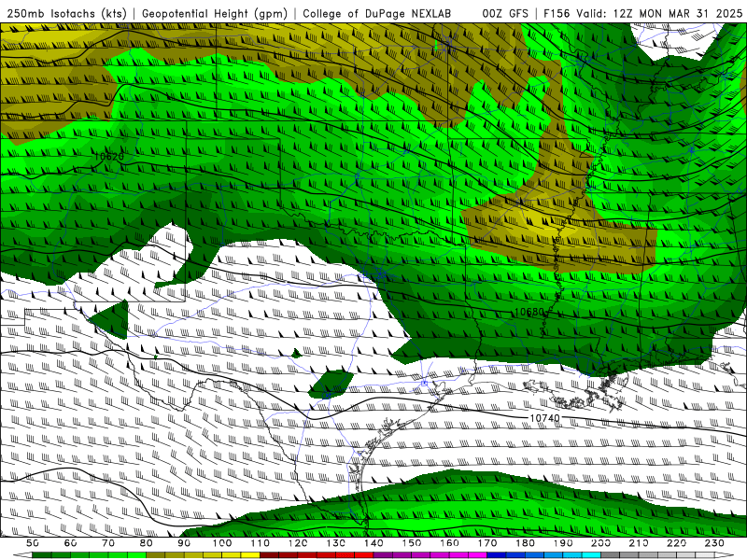Image resolution: width=747 pixels, height=560 pixels.
Task: Click the 'College of DuPage NEXLAB' label
Action: [377, 14]
